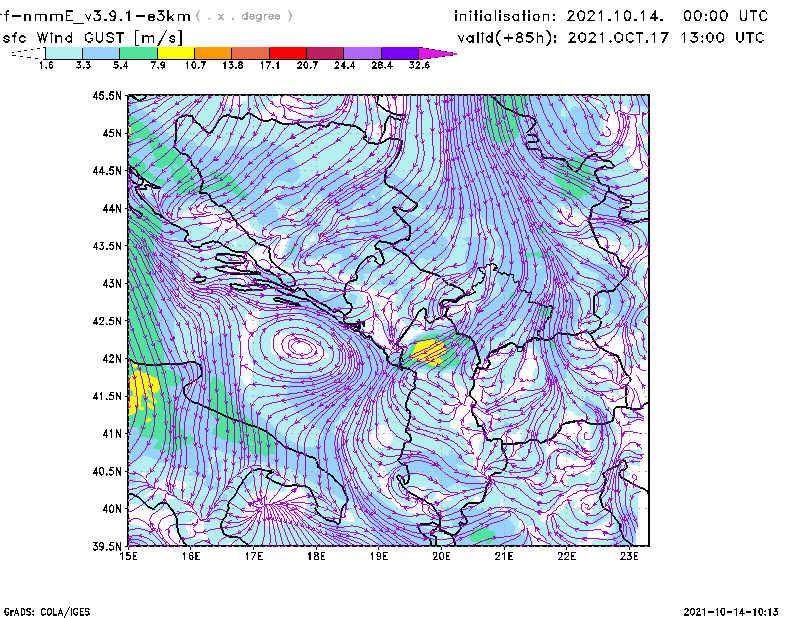Click the 'GrADS: COLA/IGES' footer text
This screenshot has height=618, width=800.
coord(47,612)
